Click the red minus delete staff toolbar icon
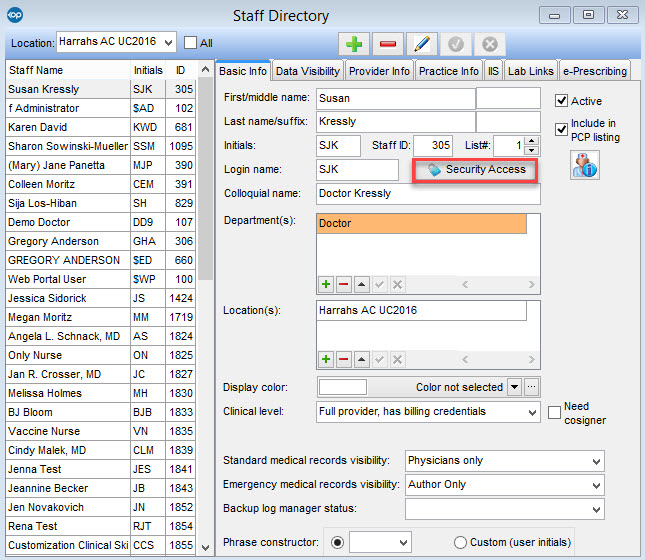 pos(387,44)
